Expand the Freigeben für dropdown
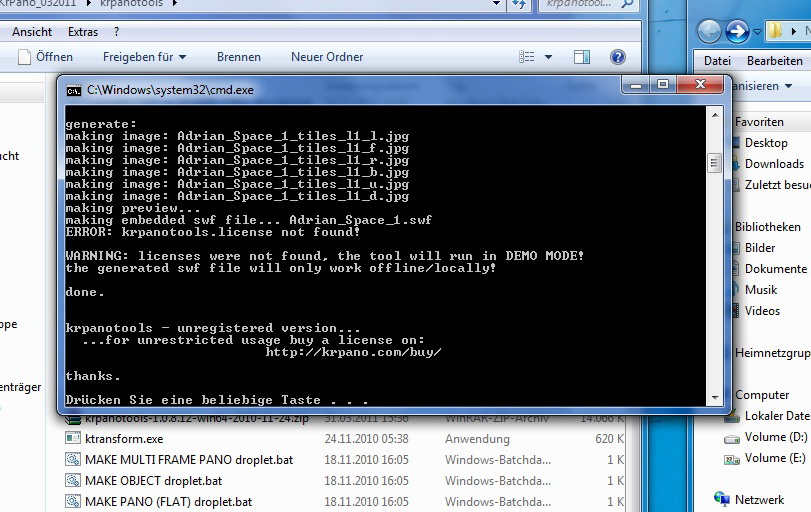The image size is (811, 512). click(x=144, y=58)
